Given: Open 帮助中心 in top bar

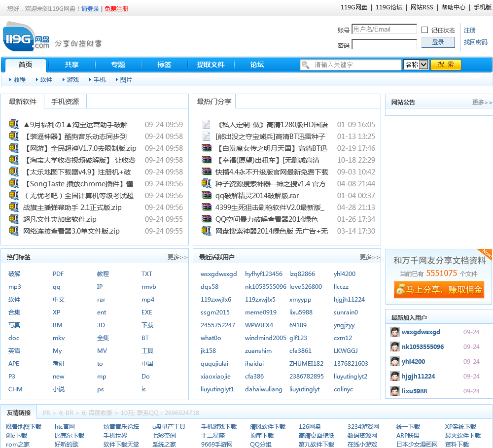Looking at the screenshot, I should 454,7.
